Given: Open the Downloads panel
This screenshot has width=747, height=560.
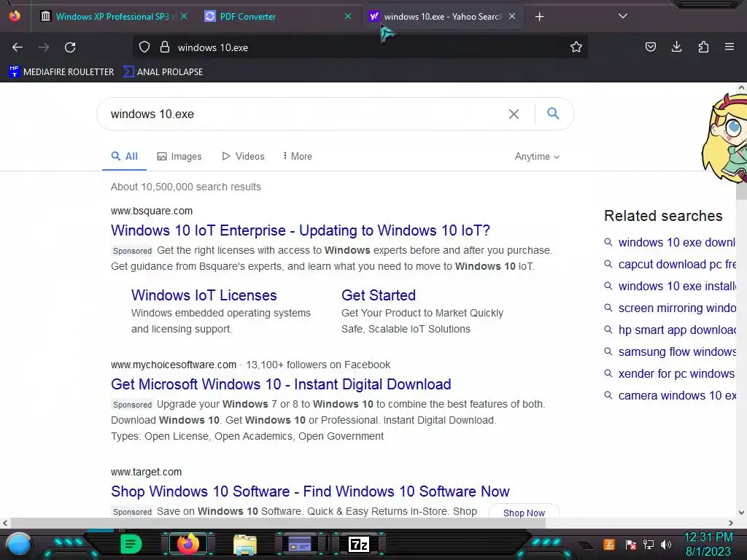Looking at the screenshot, I should pos(676,47).
